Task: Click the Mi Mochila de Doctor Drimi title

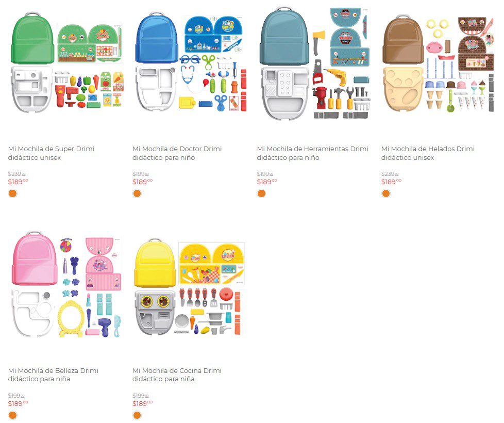Action: coord(177,153)
